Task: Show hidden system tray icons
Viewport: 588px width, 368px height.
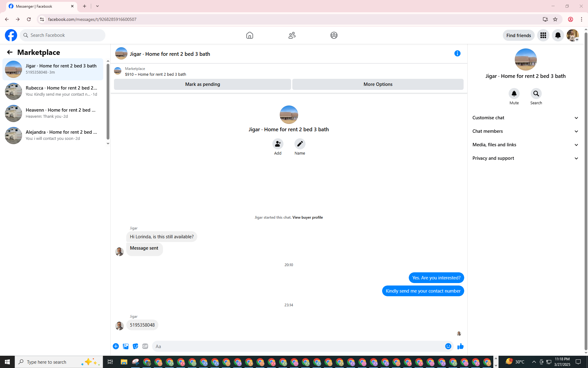Action: (x=534, y=362)
